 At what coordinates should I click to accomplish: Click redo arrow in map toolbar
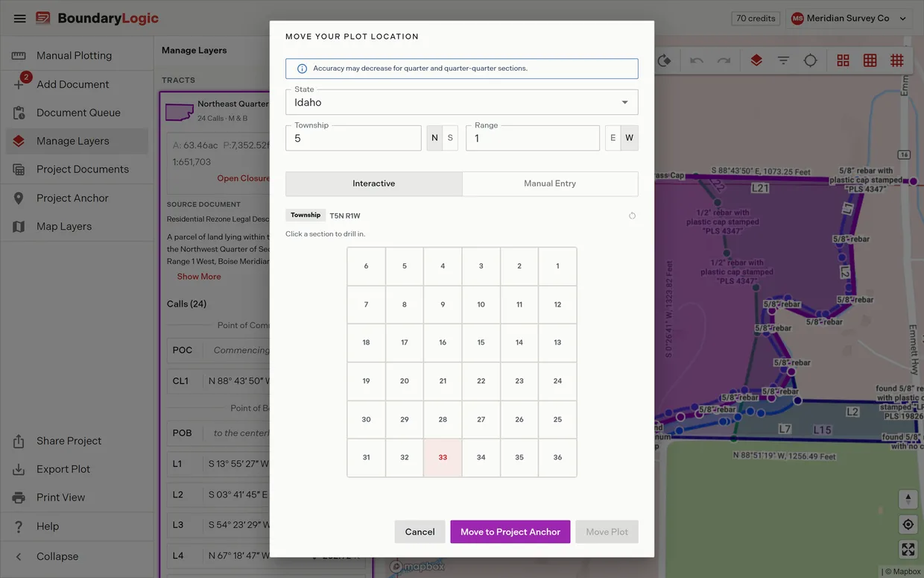tap(724, 60)
